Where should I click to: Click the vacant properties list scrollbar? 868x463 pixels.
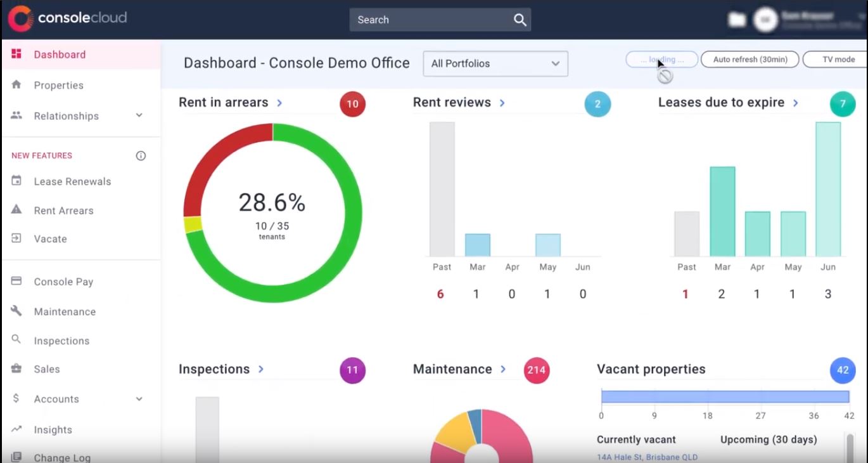(x=850, y=447)
